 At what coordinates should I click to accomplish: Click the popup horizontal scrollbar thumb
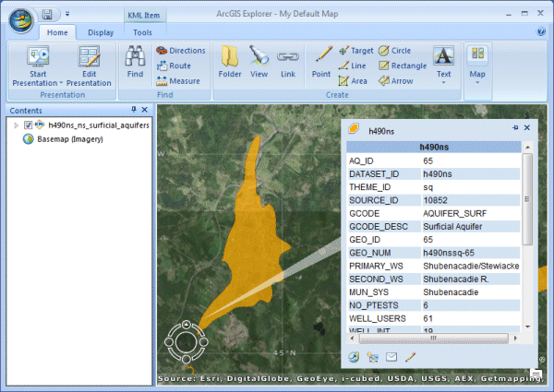pyautogui.click(x=434, y=339)
